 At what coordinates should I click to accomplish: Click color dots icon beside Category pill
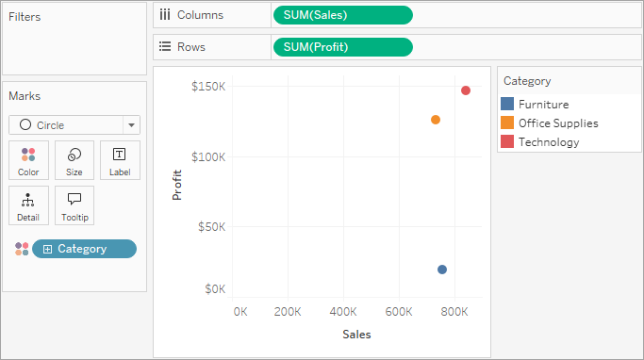point(22,249)
